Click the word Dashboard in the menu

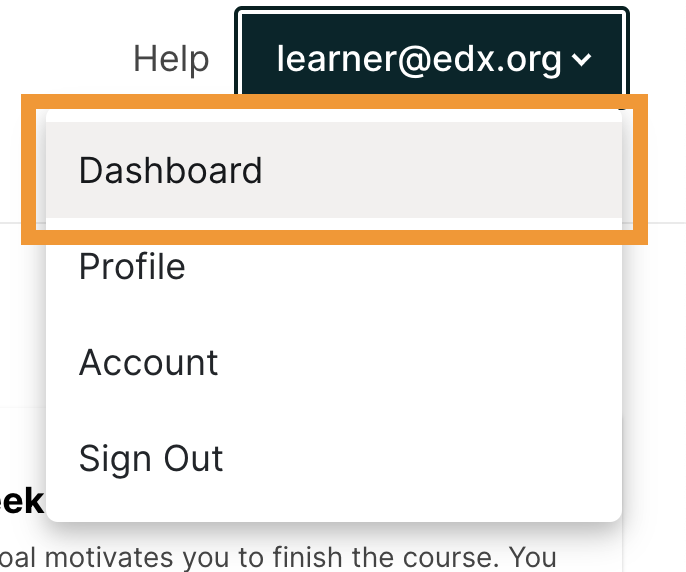pos(170,170)
